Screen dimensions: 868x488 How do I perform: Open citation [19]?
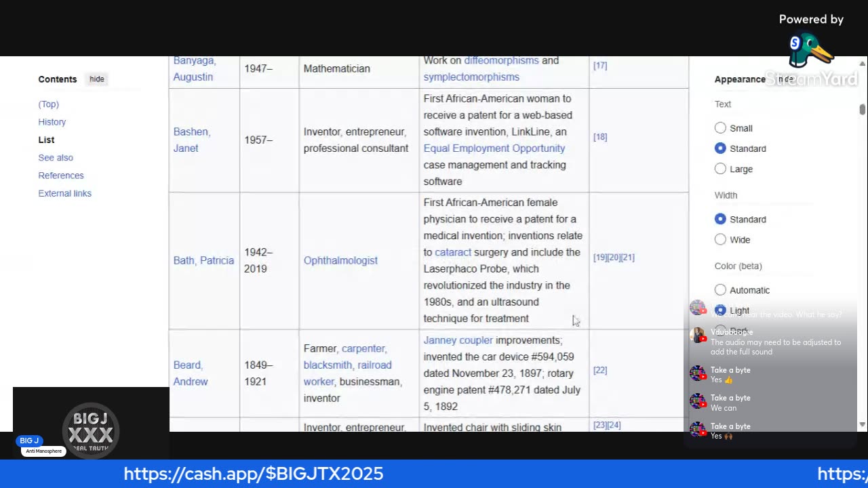click(600, 258)
